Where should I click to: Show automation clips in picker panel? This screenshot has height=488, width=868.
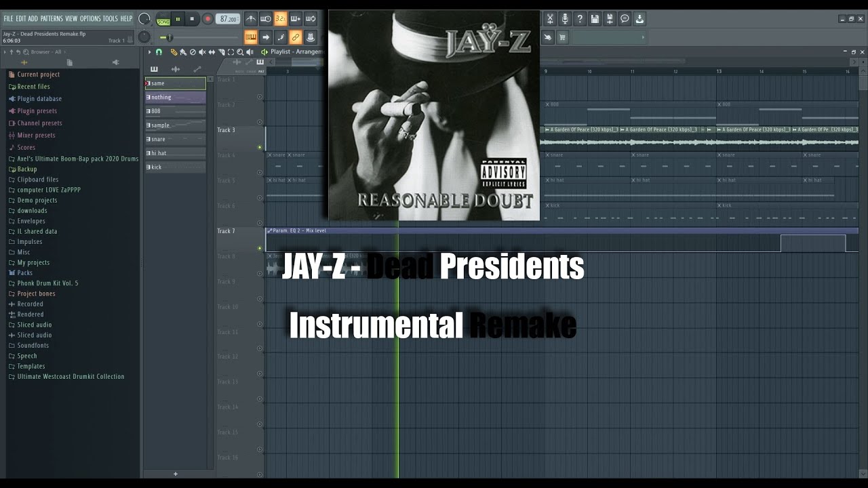pos(197,68)
